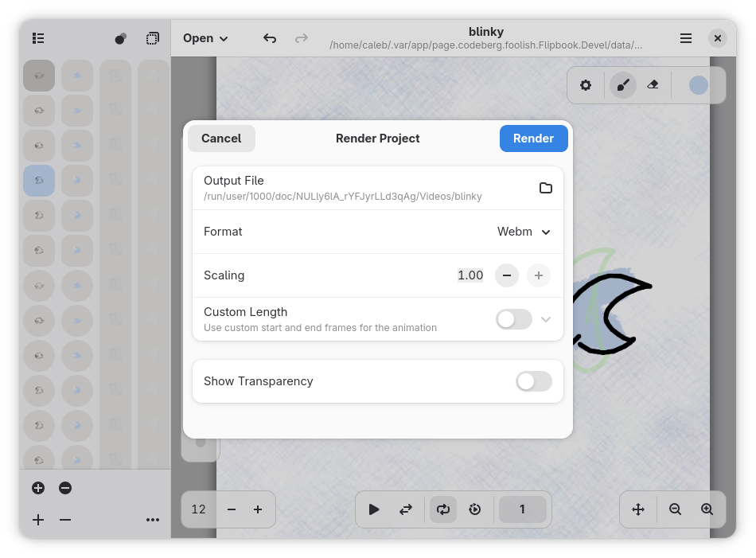Click the circular arrow playback icon
Viewport: 756px width, 558px height.
tap(475, 509)
